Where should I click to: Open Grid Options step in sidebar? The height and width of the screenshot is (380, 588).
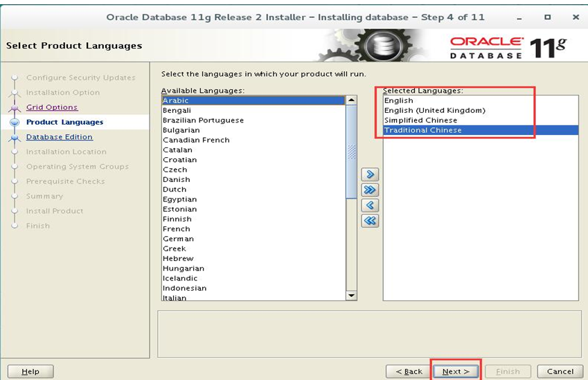tap(52, 107)
